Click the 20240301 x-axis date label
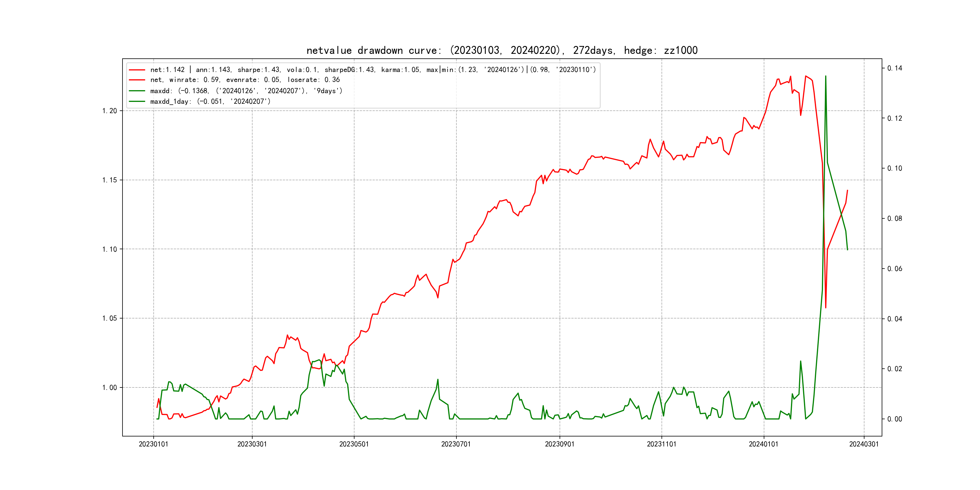 click(x=864, y=444)
